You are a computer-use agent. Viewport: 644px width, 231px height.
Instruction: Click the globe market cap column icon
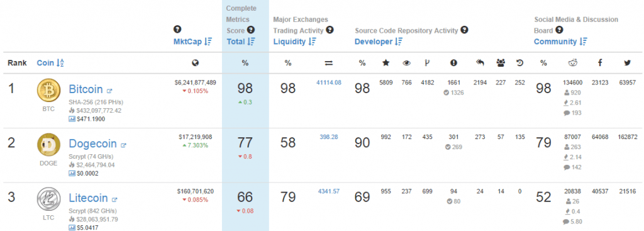click(196, 63)
